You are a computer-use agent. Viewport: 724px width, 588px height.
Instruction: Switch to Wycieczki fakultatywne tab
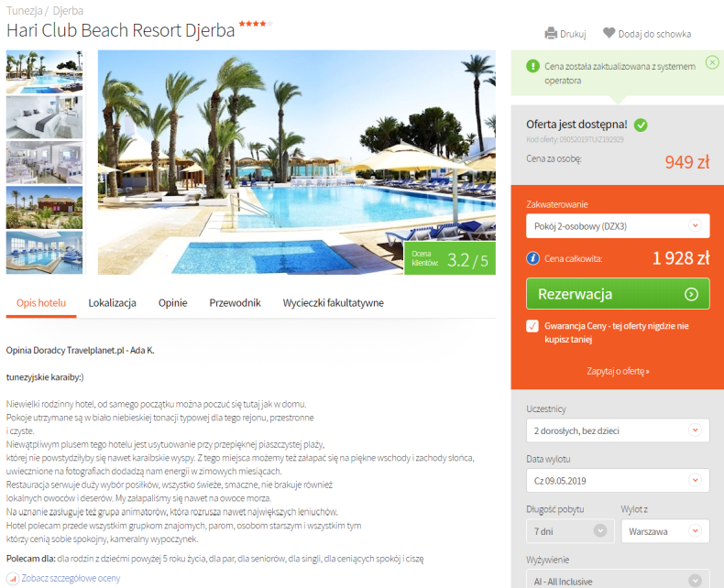334,303
